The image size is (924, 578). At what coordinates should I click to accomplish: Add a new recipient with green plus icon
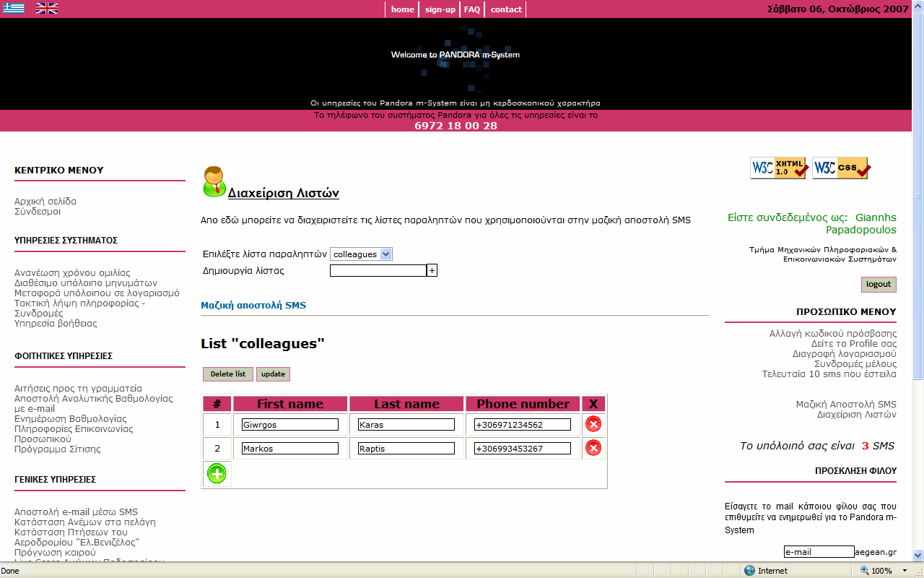pos(217,474)
